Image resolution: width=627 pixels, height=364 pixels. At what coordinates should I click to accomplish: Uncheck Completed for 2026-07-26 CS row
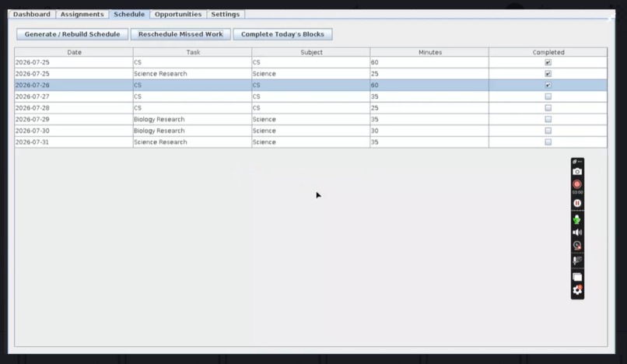pos(548,86)
